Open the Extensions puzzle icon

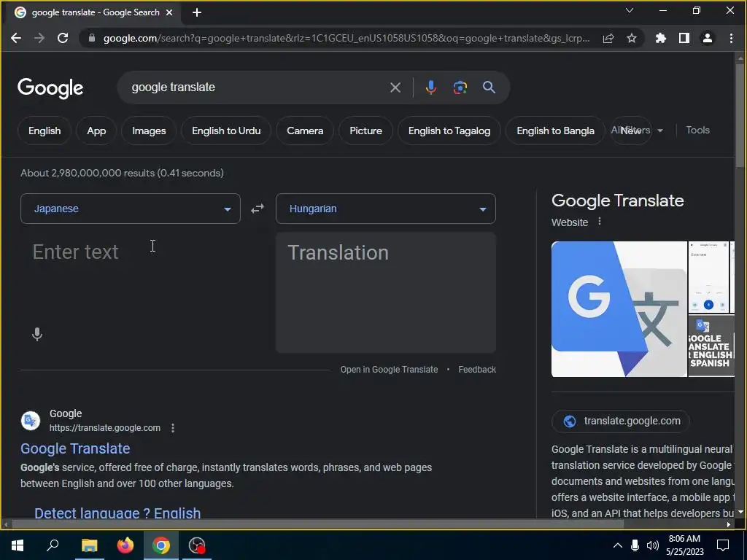point(661,38)
